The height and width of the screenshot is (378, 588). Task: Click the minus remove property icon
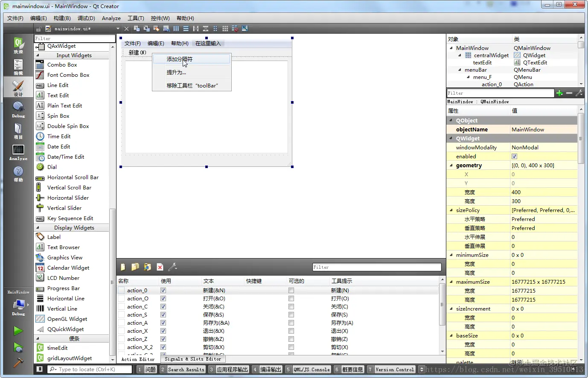coord(569,93)
